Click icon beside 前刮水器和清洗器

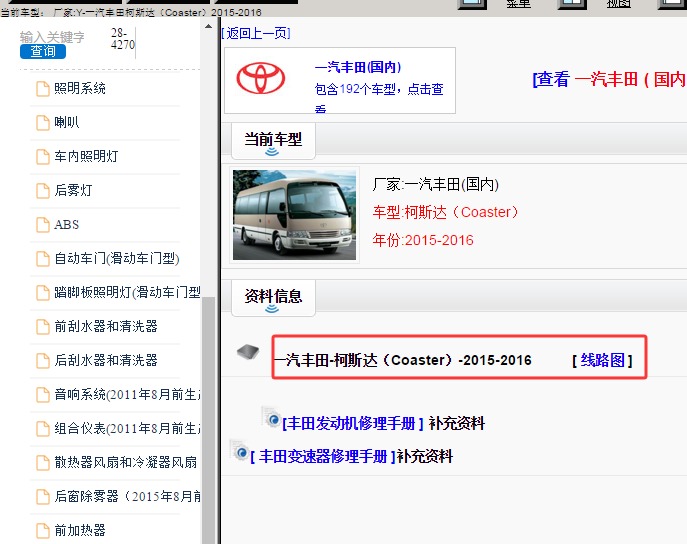[42, 327]
